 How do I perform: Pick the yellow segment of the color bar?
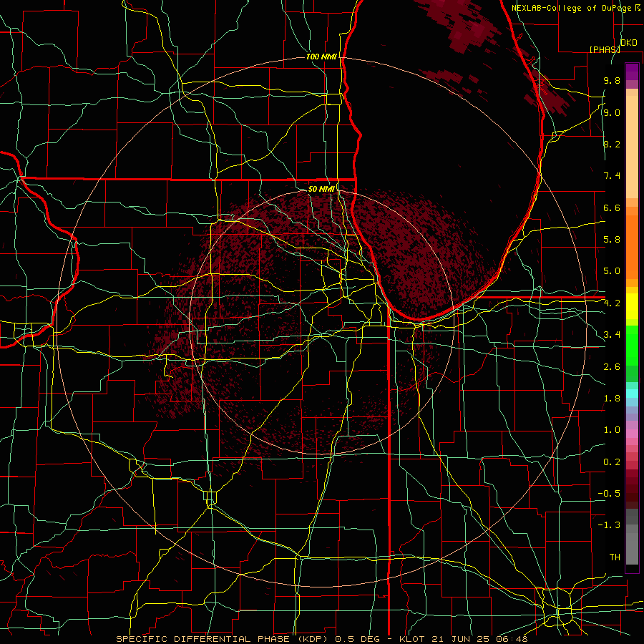click(632, 306)
